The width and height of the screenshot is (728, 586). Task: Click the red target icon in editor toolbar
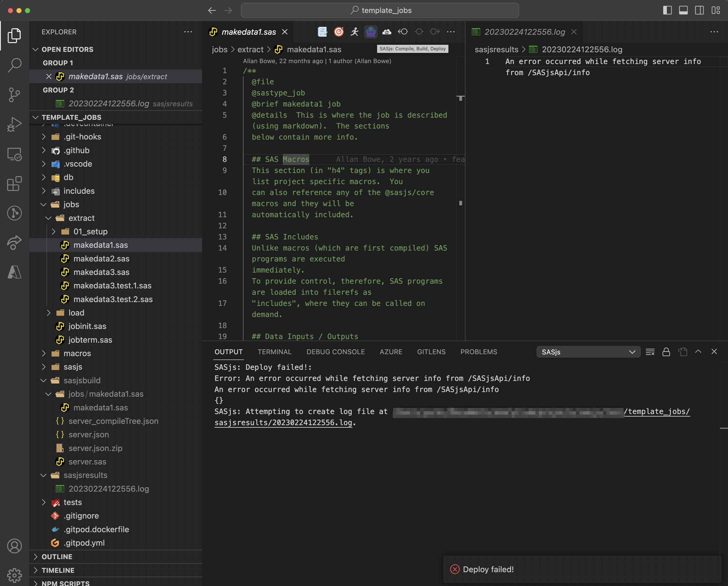pyautogui.click(x=339, y=32)
